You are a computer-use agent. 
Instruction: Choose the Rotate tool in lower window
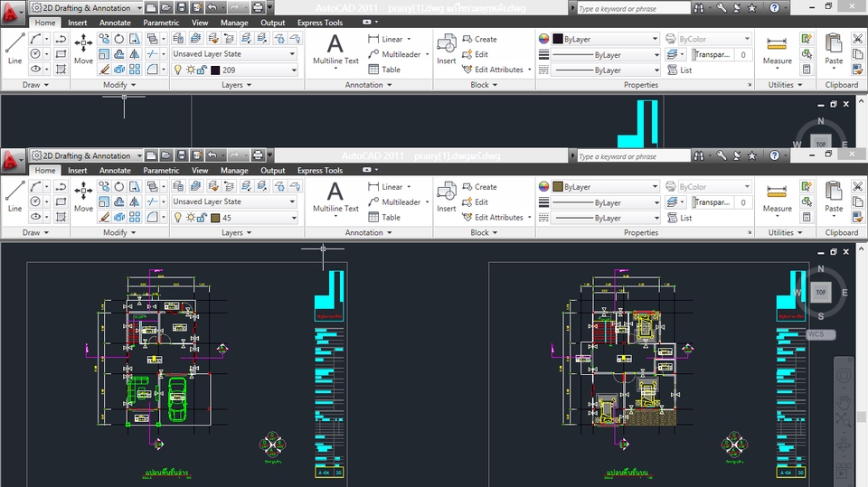pos(119,186)
